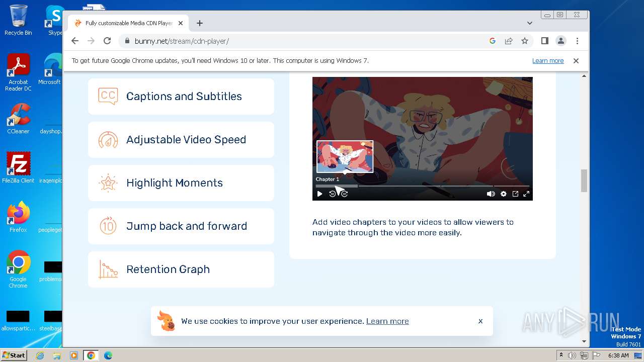The image size is (644, 362).
Task: Click the retention graph chart icon
Action: (108, 269)
